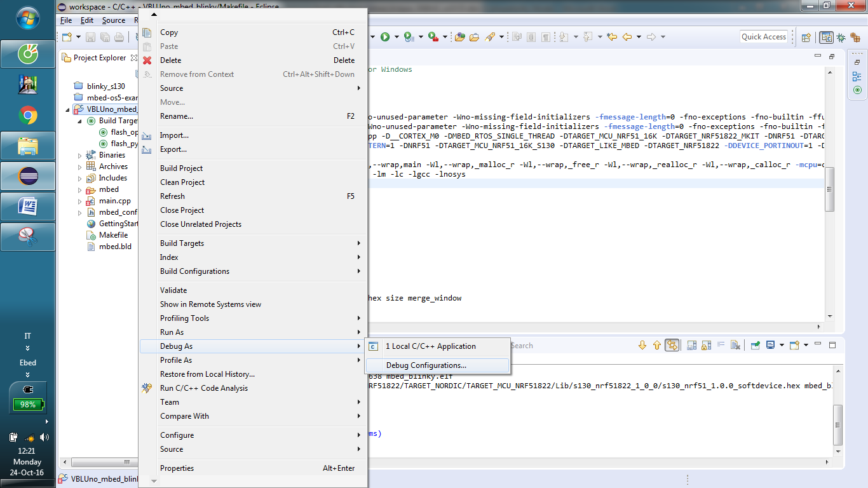868x488 pixels.
Task: Open Properties from the context menu
Action: pyautogui.click(x=253, y=468)
